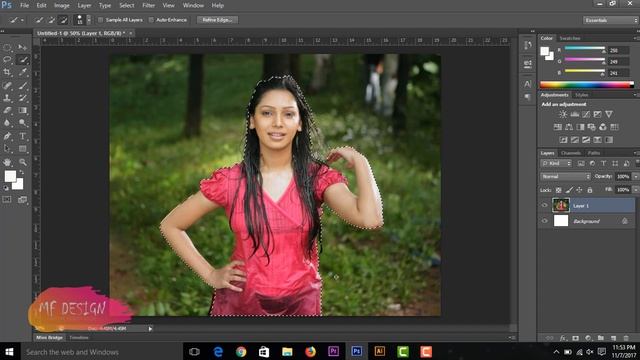Add a Levels adjustment
The height and width of the screenshot is (360, 640).
[575, 114]
